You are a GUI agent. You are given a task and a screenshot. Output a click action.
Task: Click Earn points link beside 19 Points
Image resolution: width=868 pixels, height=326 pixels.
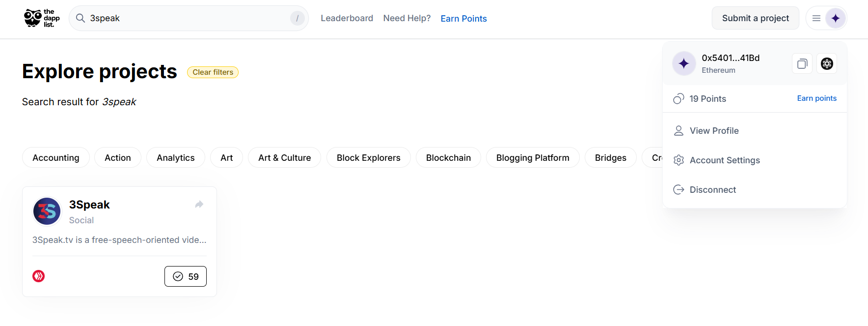click(817, 98)
